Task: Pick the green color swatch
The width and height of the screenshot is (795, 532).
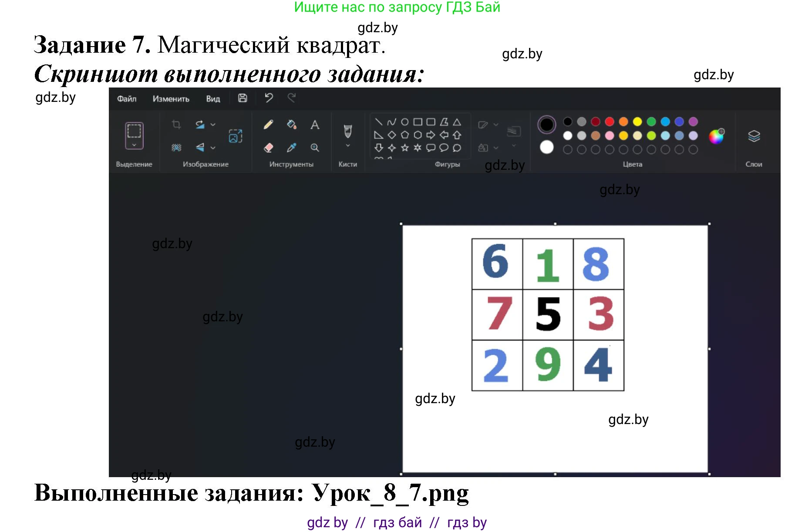Action: [651, 121]
